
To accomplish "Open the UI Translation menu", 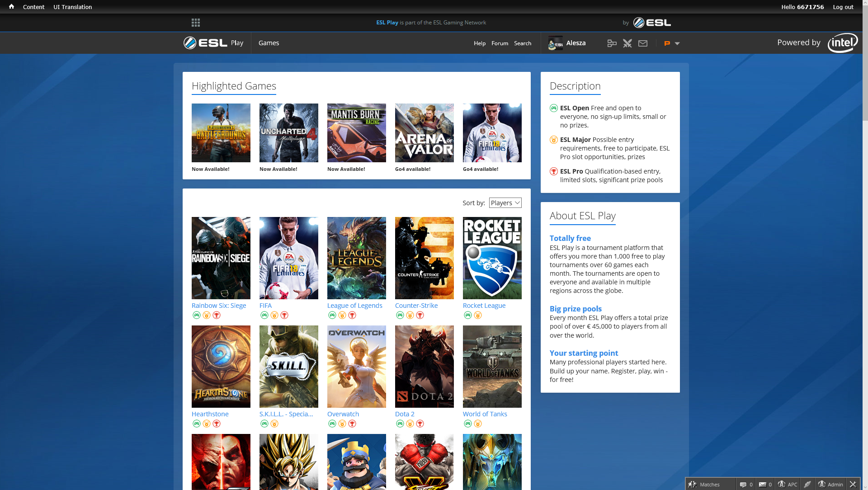I will 73,7.
